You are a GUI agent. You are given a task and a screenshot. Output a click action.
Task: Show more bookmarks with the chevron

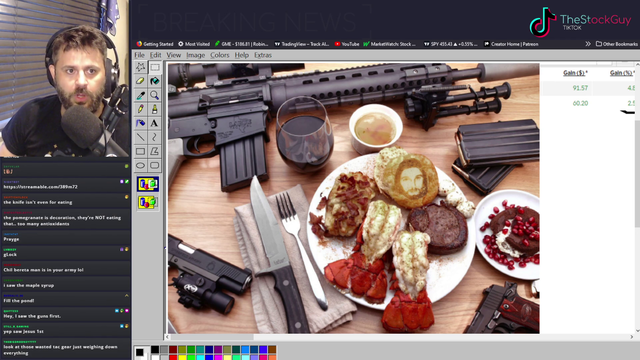[x=588, y=44]
